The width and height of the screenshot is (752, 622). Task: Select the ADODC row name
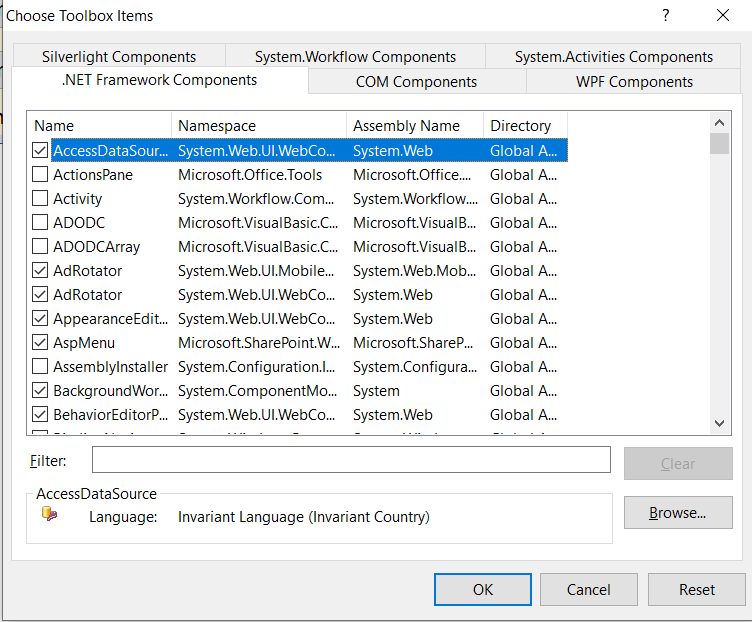tap(79, 223)
